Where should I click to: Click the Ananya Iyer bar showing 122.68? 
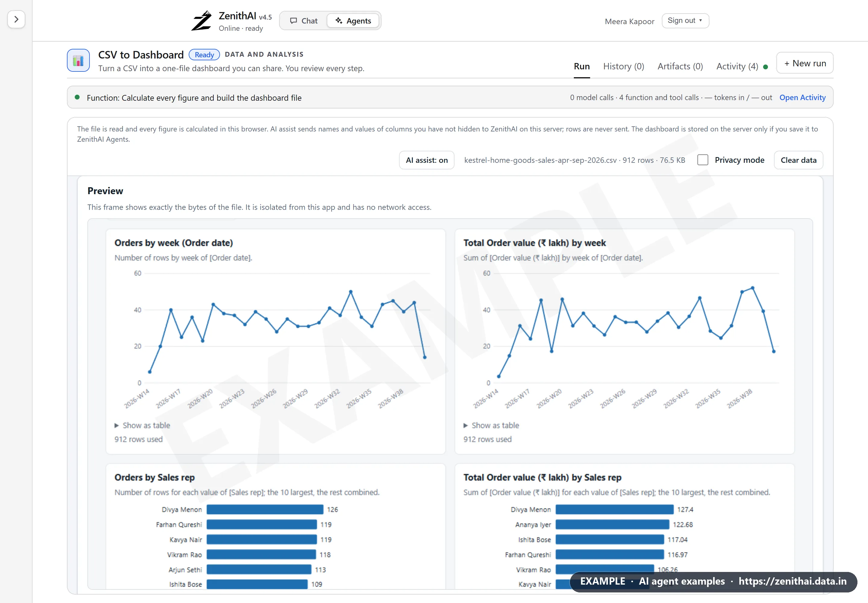pos(612,525)
